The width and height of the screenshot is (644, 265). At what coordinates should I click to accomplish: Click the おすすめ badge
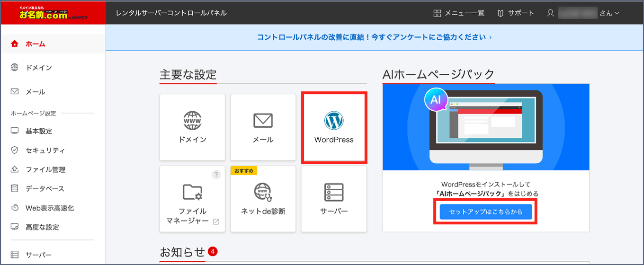coord(244,170)
